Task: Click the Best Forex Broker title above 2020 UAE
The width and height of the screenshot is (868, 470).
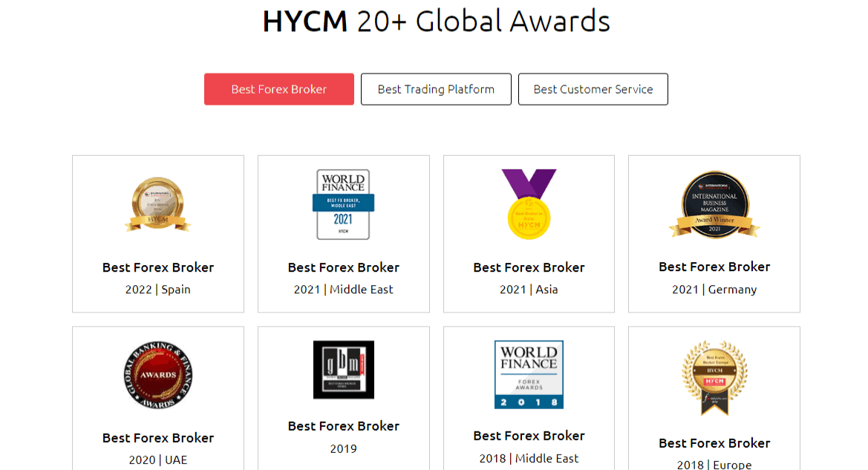Action: 158,438
